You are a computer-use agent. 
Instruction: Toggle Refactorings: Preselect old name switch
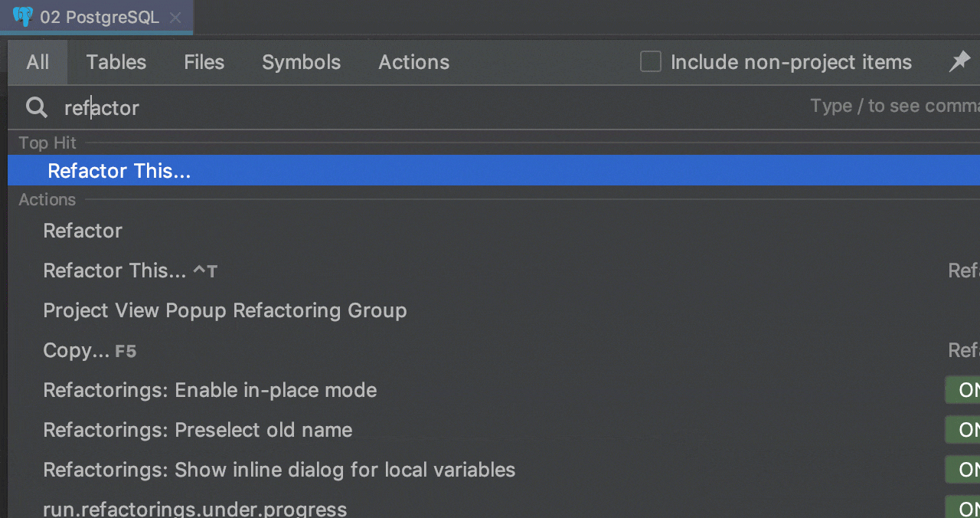click(x=963, y=430)
